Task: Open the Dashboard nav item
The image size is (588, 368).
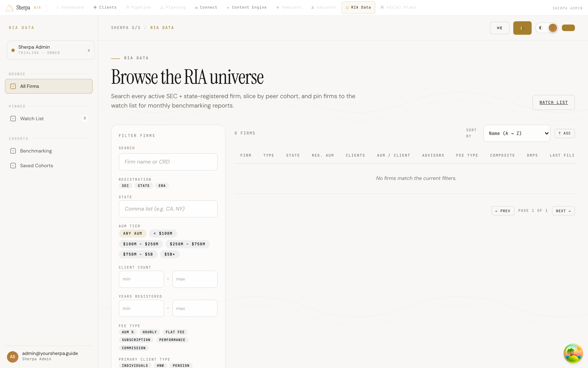Action: [70, 7]
